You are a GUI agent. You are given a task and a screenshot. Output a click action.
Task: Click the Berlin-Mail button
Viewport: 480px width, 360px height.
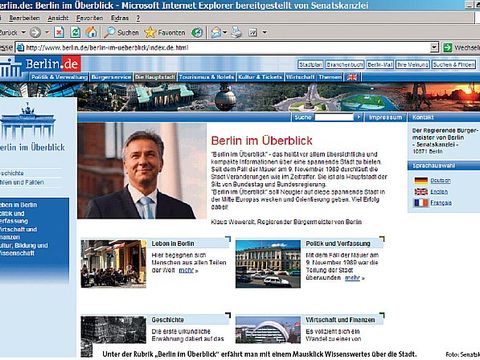pos(380,64)
